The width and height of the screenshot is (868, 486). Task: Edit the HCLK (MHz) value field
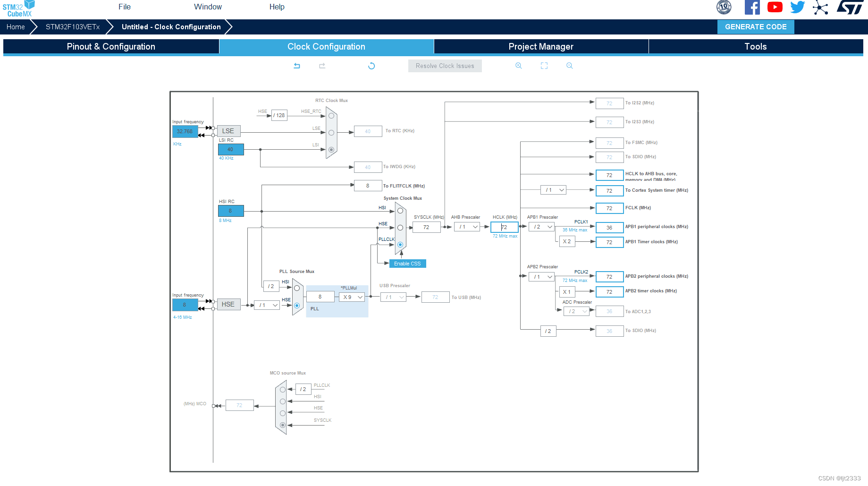click(505, 227)
